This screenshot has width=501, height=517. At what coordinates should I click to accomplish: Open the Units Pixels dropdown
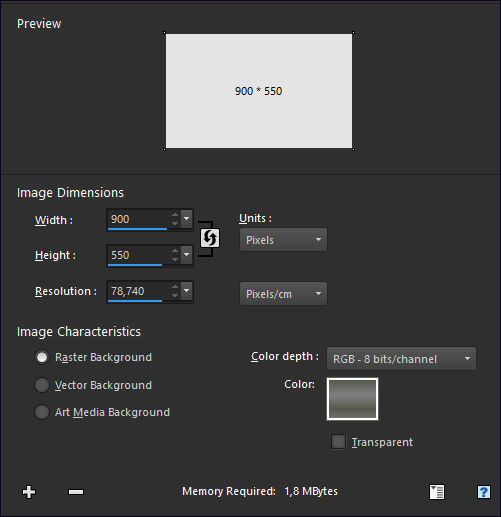pyautogui.click(x=283, y=240)
